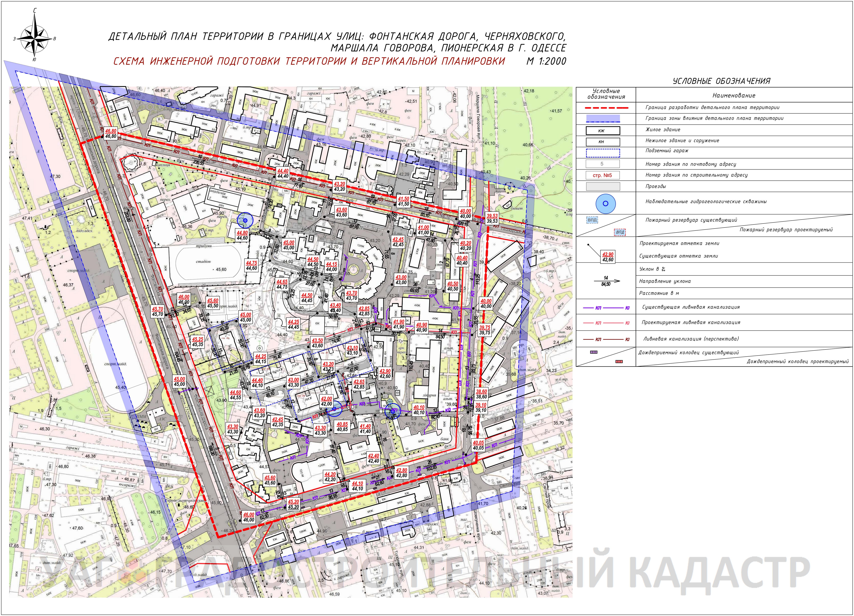This screenshot has height=616, width=854.
Task: Click the 46,80 elevation label at northwest corner
Action: pos(111,134)
